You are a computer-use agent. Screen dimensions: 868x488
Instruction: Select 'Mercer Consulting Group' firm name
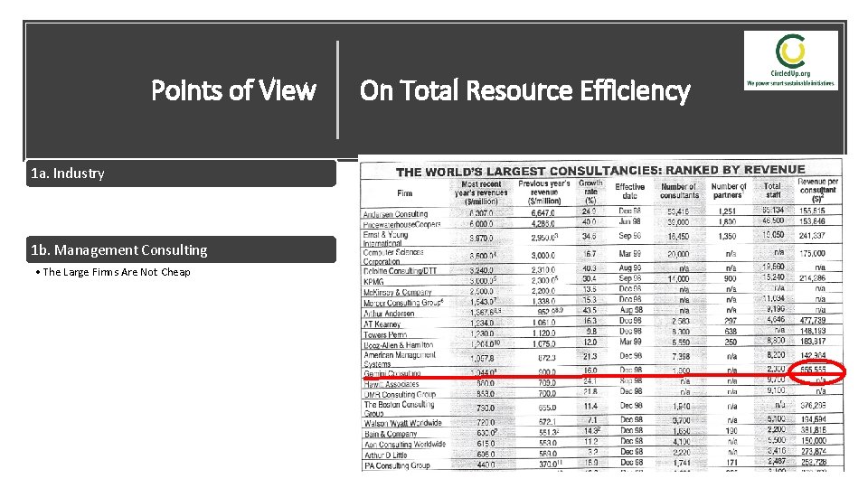coord(403,303)
